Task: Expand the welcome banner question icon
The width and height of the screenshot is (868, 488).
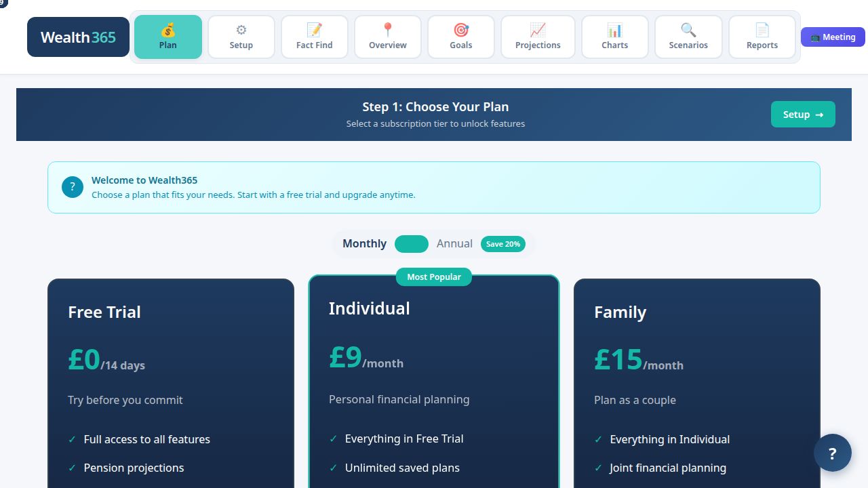Action: pyautogui.click(x=72, y=186)
